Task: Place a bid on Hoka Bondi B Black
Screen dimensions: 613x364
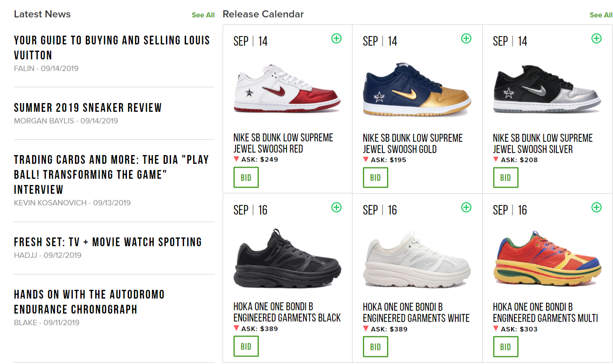Action: (x=246, y=347)
